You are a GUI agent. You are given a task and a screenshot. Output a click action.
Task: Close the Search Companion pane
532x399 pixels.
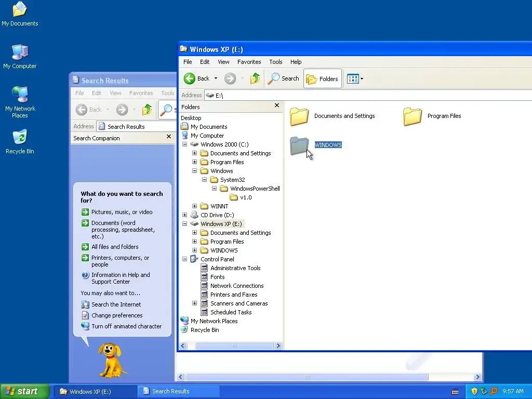[169, 137]
